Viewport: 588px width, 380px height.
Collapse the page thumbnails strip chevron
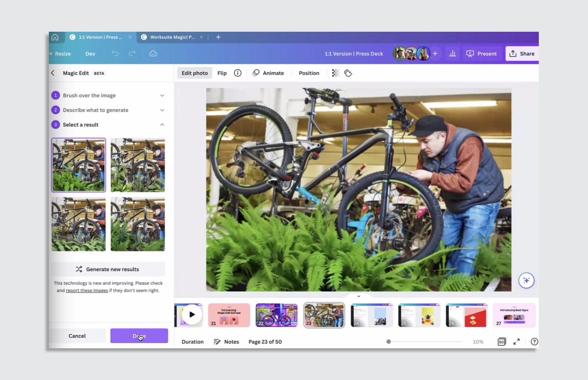tap(359, 296)
